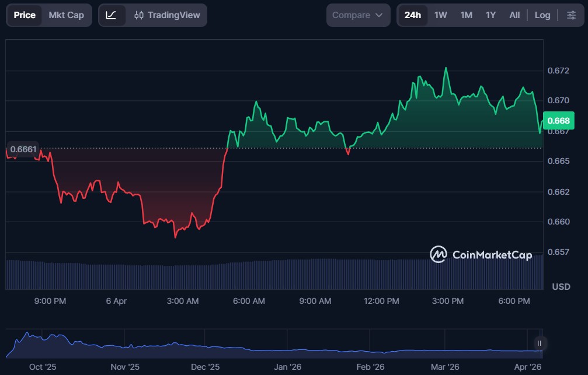588x375 pixels.
Task: Select the 1W time range
Action: pos(441,15)
